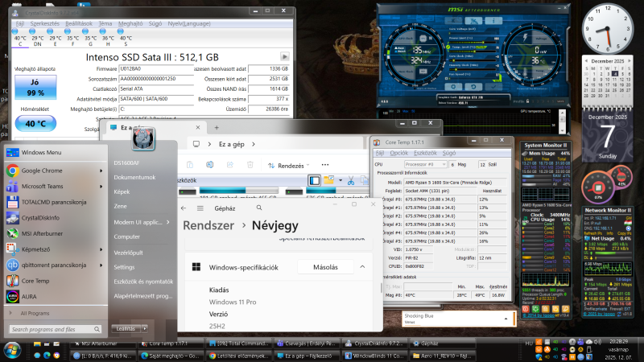
Task: Open Vezérlőpult from start menu right pane
Action: (128, 253)
